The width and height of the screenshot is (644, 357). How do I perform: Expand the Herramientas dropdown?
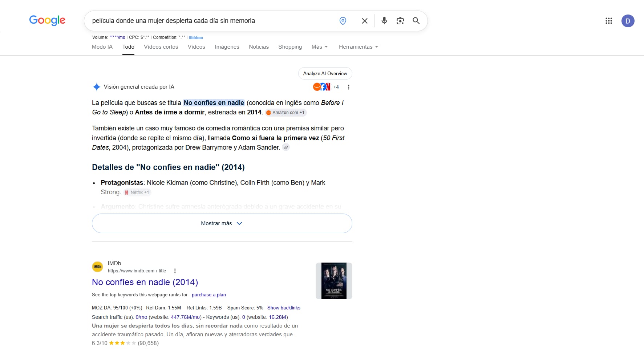pos(358,47)
